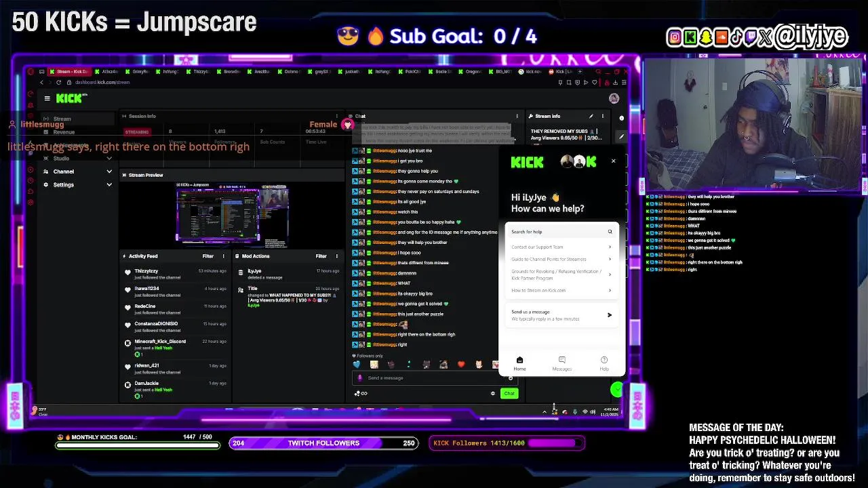Open Chat panel three-dot options menu
Image resolution: width=868 pixels, height=488 pixels.
517,116
